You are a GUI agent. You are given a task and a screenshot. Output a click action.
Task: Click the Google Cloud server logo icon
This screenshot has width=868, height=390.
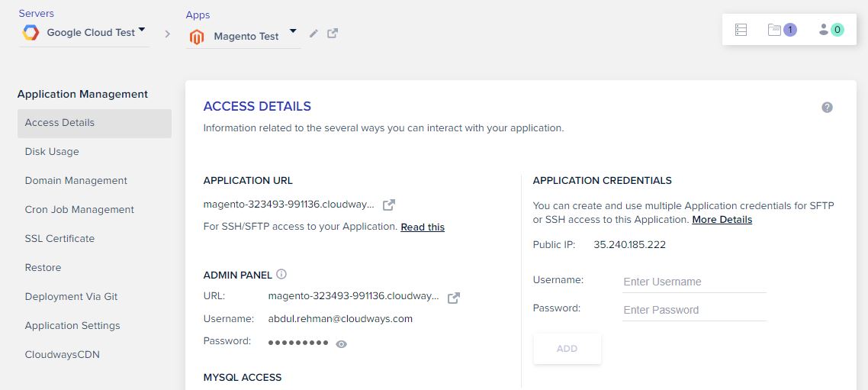[x=31, y=33]
